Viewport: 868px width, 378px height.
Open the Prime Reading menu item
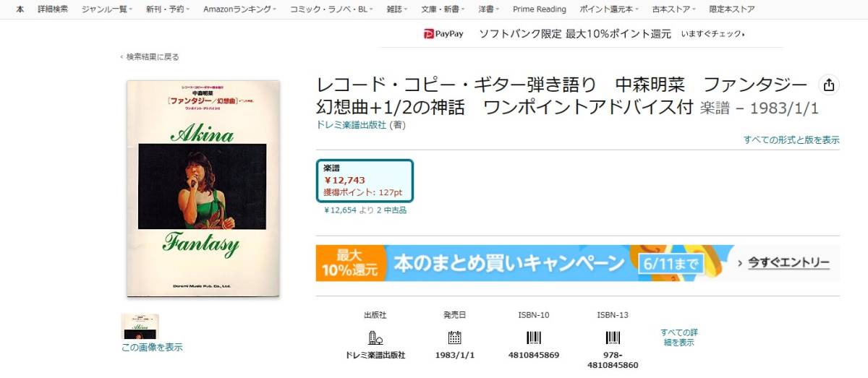coord(540,9)
